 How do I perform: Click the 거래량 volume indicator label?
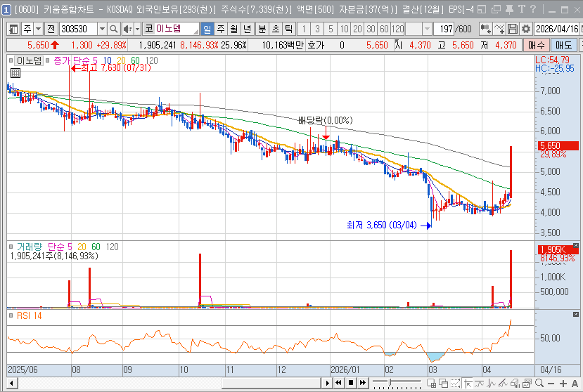click(30, 247)
